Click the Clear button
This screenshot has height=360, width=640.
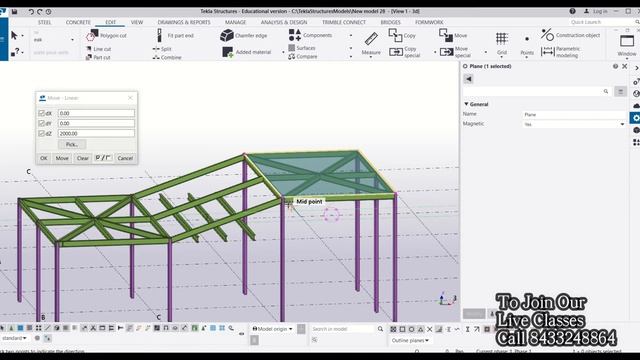(x=82, y=158)
